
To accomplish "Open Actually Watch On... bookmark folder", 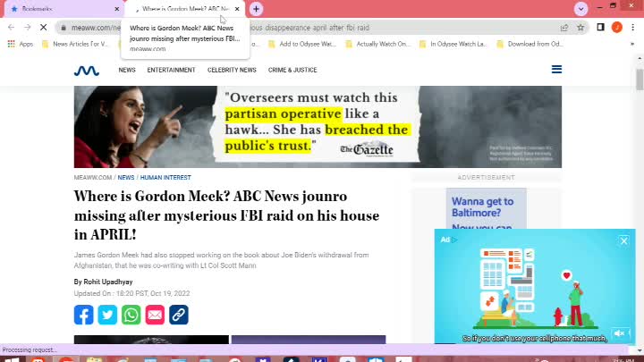I will click(x=378, y=44).
